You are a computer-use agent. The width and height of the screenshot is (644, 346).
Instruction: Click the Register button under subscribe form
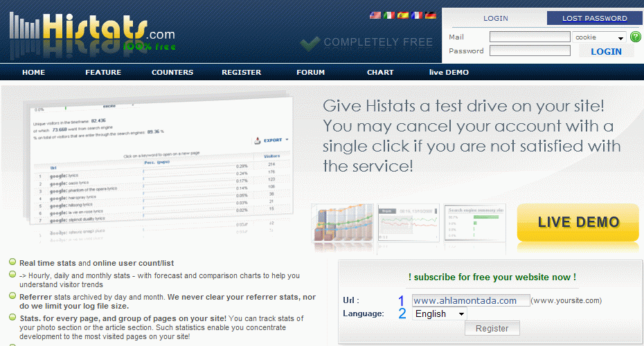(492, 328)
